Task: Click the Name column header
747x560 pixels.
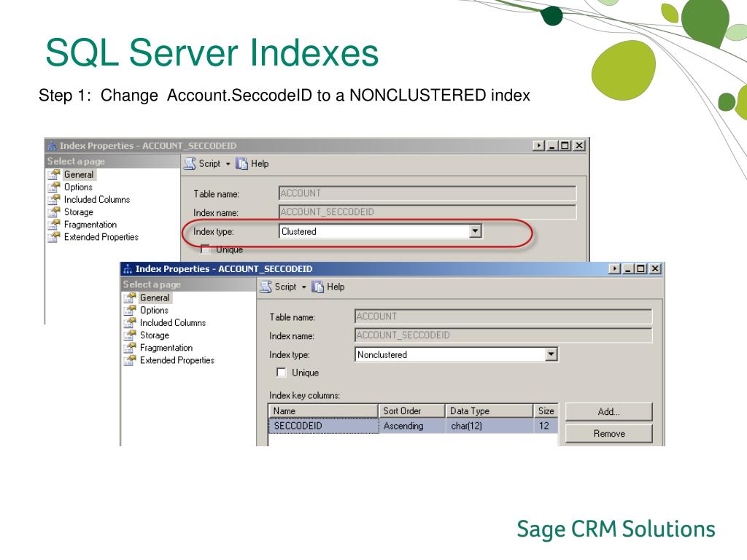Action: tap(323, 411)
